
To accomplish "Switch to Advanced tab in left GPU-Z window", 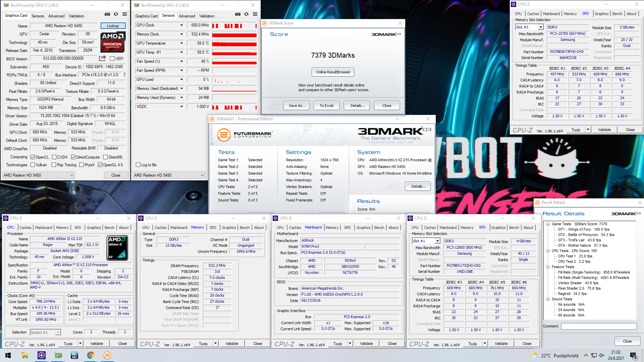I will tap(56, 16).
